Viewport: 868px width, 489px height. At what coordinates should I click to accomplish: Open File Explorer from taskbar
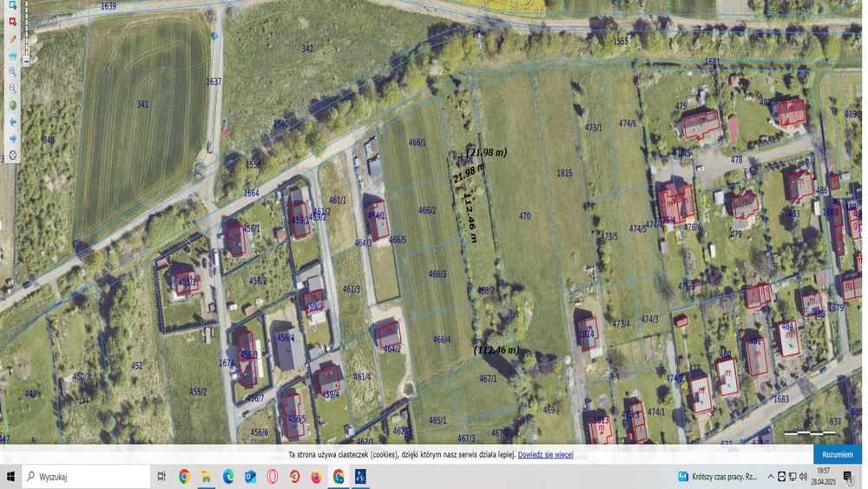click(206, 476)
